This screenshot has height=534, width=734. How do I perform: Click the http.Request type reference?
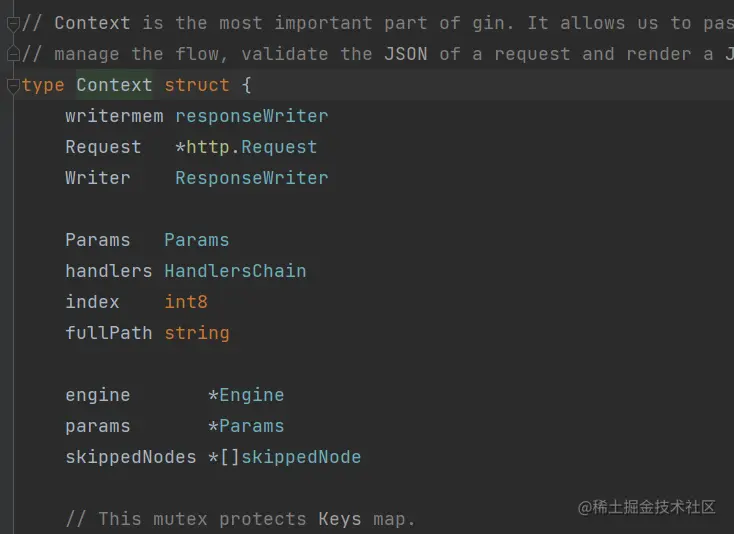pyautogui.click(x=251, y=147)
